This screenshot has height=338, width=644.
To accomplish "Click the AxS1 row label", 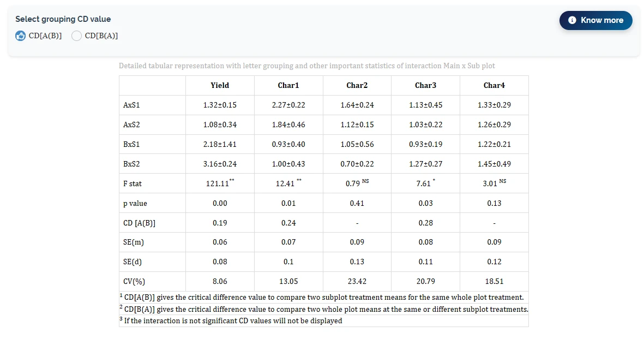I will (131, 105).
